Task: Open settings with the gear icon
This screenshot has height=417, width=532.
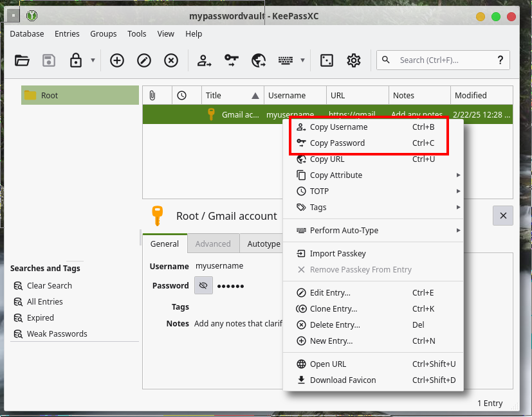Action: click(x=354, y=60)
